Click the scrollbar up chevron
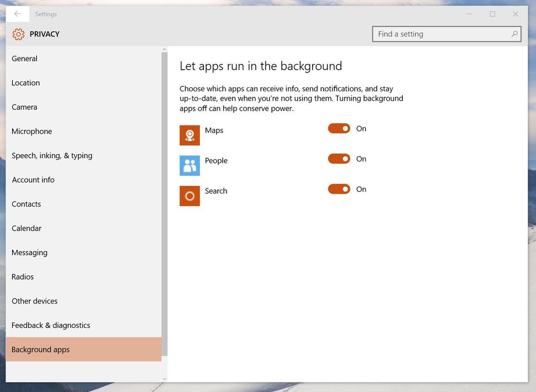Viewport: 536px width, 392px height. point(164,49)
